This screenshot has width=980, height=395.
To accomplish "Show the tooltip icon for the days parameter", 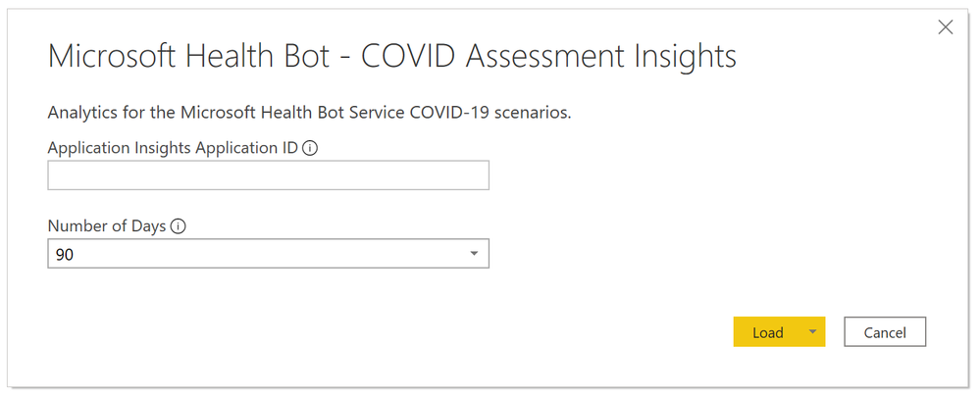I will coord(179,226).
